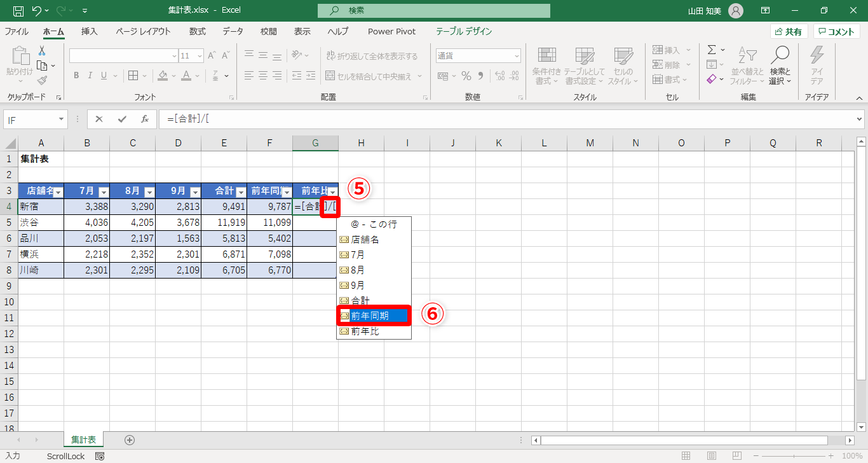Select 前年同期 from the autocomplete list
The height and width of the screenshot is (463, 868).
pyautogui.click(x=374, y=315)
